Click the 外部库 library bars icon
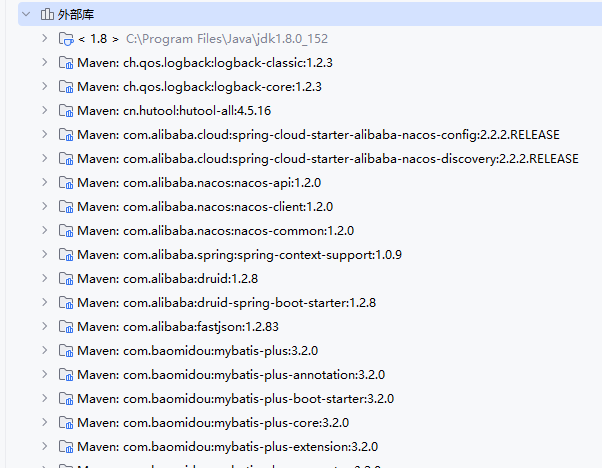The height and width of the screenshot is (468, 602). pyautogui.click(x=47, y=14)
